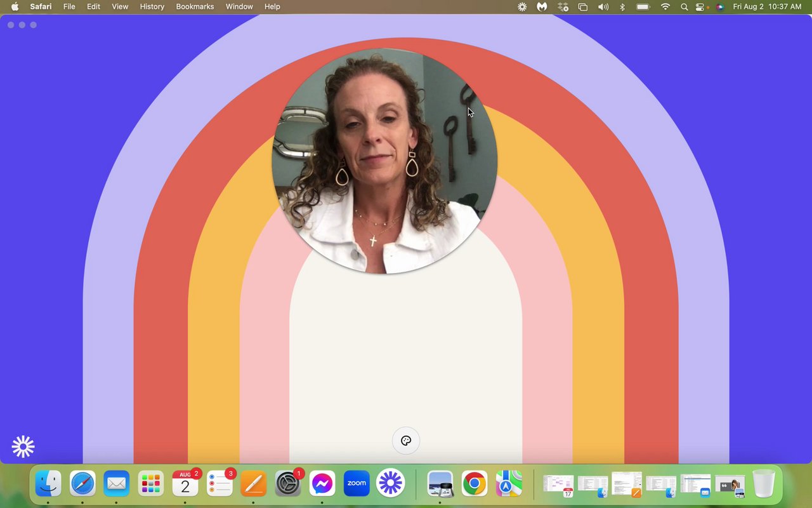Screen dimensions: 812x508
Task: Open the Wi-Fi menu
Action: (665, 6)
